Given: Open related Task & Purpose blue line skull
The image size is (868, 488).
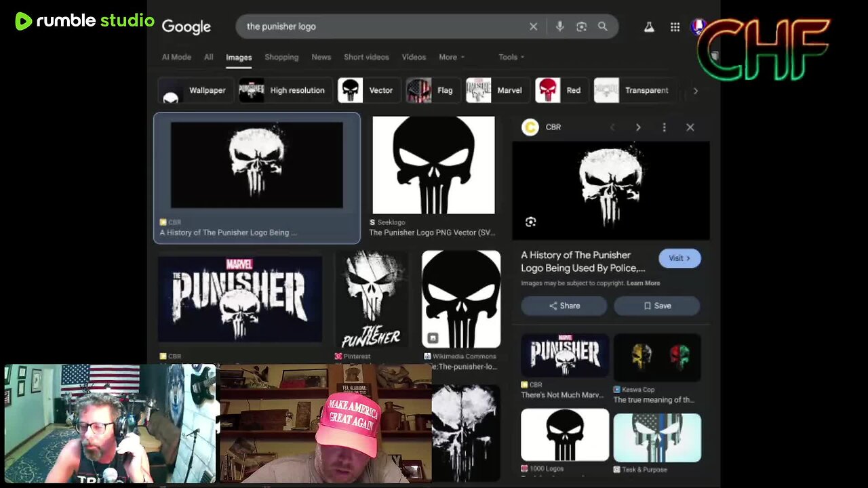Looking at the screenshot, I should click(x=657, y=438).
